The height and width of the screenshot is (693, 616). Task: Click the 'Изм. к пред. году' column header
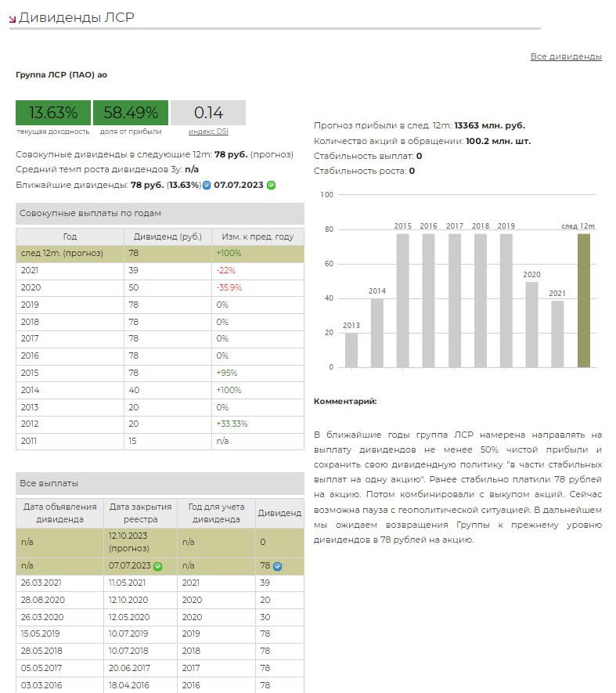pyautogui.click(x=258, y=237)
